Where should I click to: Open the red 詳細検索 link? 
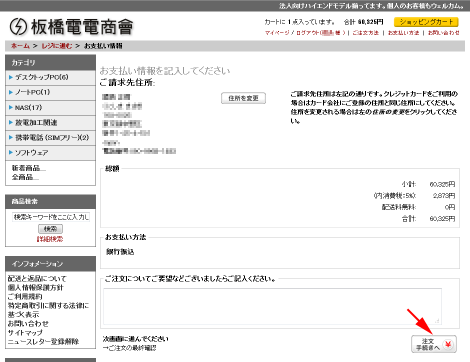pyautogui.click(x=50, y=239)
